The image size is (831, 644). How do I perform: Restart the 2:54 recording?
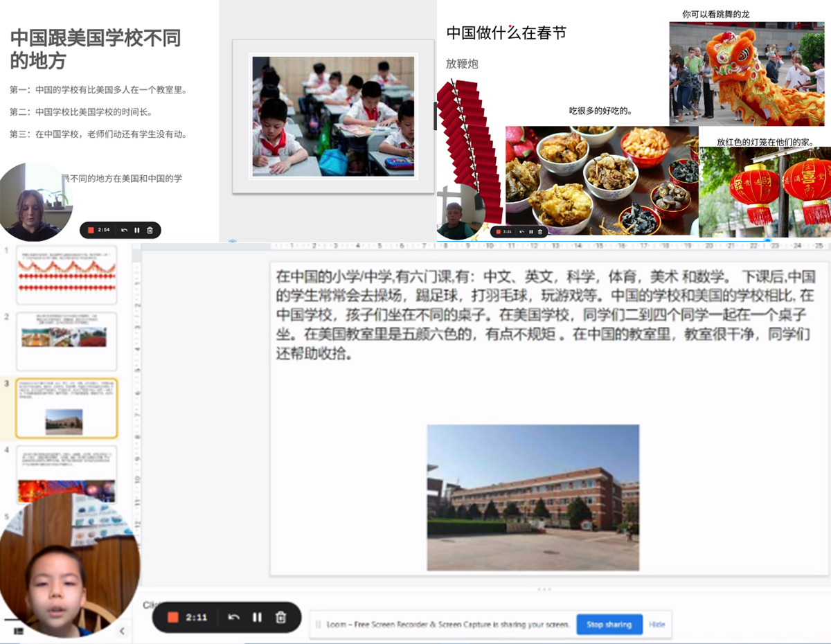[x=125, y=230]
